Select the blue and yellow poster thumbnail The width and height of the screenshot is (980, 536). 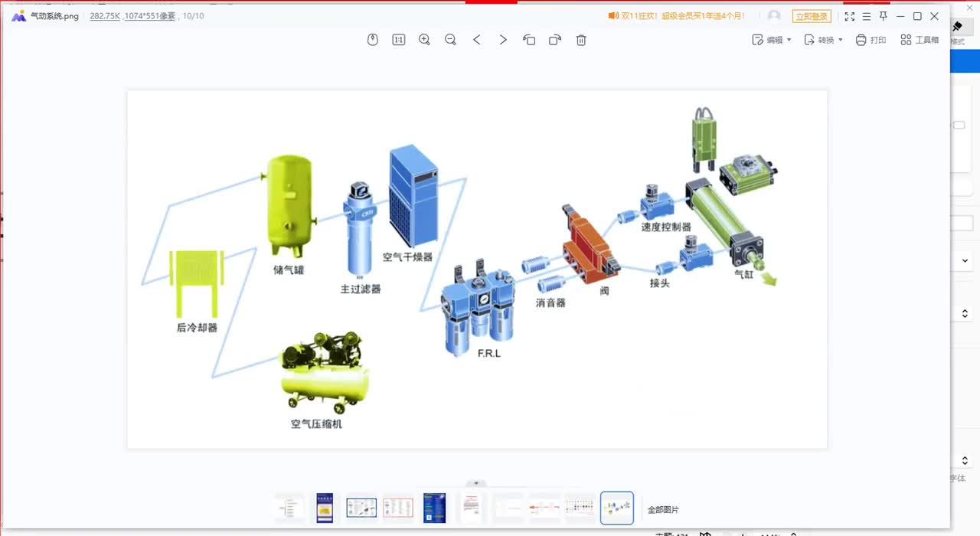[x=325, y=508]
